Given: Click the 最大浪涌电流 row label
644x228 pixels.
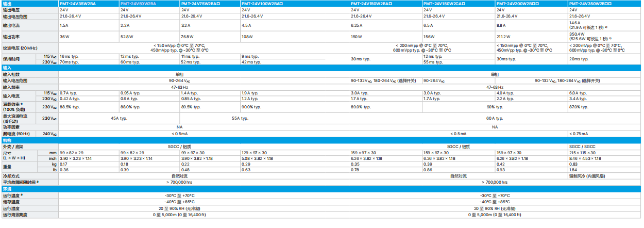Looking at the screenshot, I should coord(15,118).
